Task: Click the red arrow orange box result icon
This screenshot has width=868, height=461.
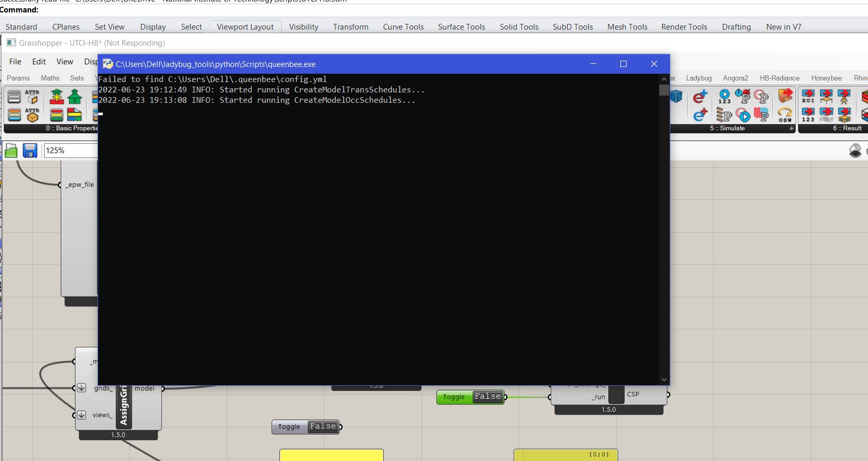Action: (845, 115)
